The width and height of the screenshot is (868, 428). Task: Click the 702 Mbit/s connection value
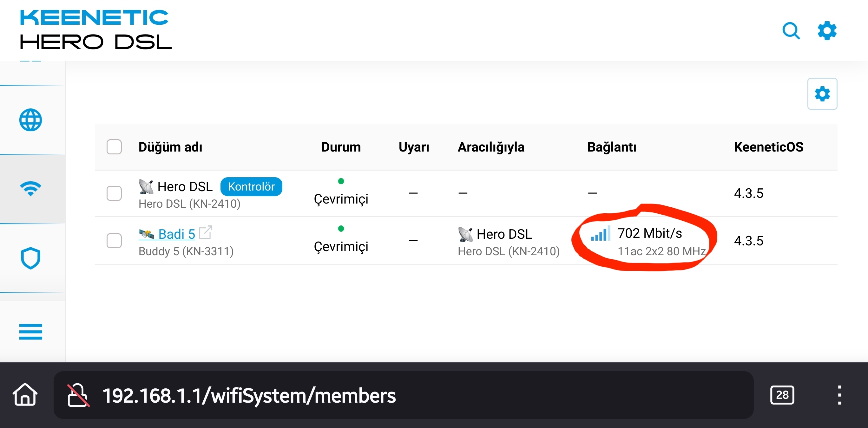point(649,233)
